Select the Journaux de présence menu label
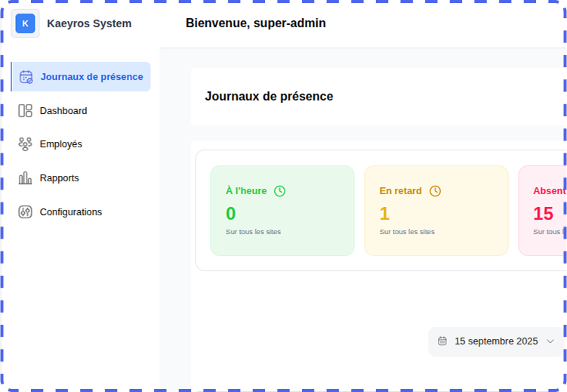 click(91, 76)
